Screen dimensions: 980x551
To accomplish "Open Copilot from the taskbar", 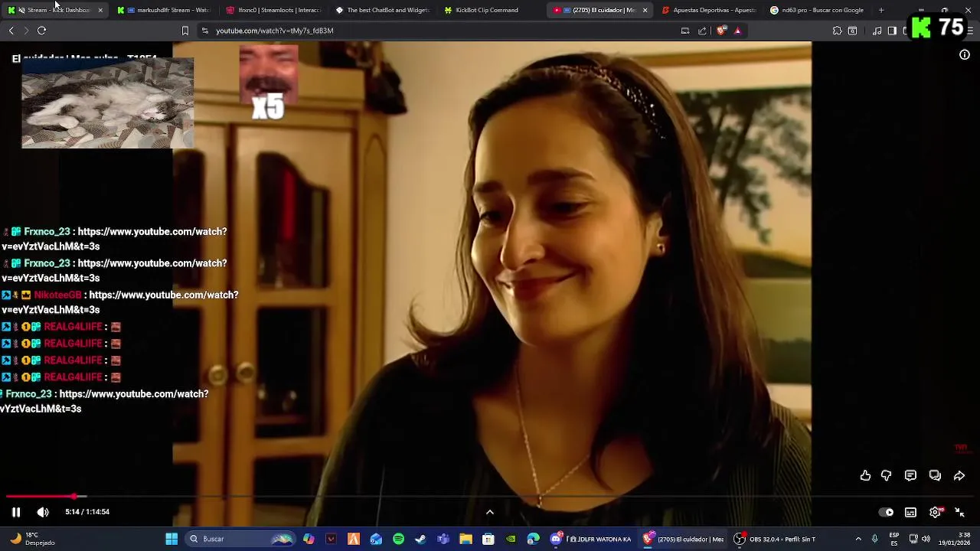I will [x=309, y=539].
